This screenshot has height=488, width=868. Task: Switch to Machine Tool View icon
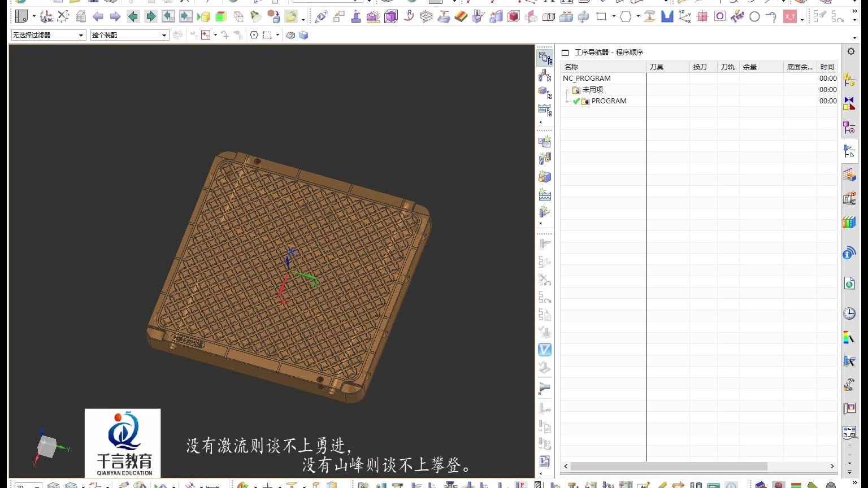coord(545,75)
